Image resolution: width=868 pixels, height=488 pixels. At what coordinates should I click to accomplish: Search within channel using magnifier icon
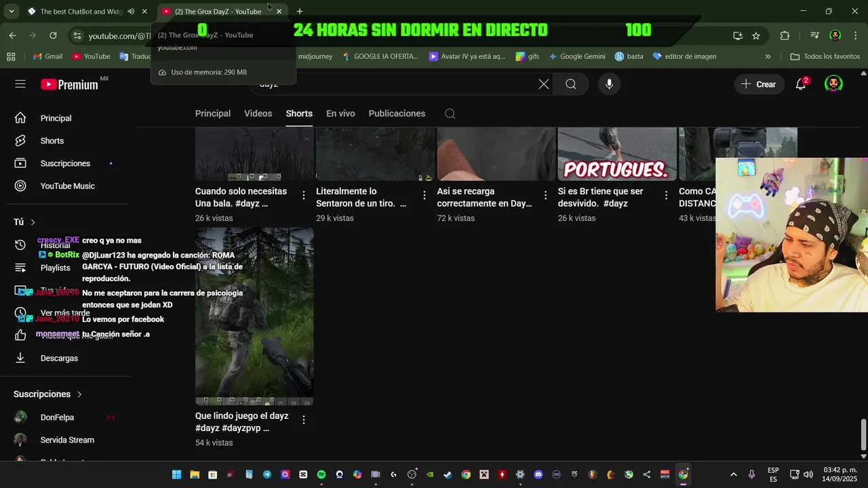450,114
